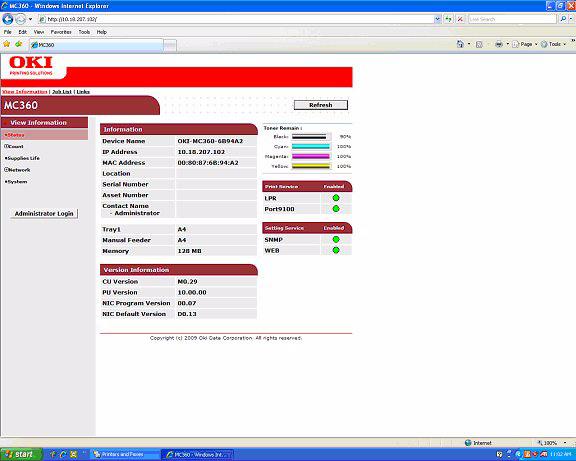Expand the address bar history dropdown
Viewport: 576px width, 461px height.
(437, 19)
